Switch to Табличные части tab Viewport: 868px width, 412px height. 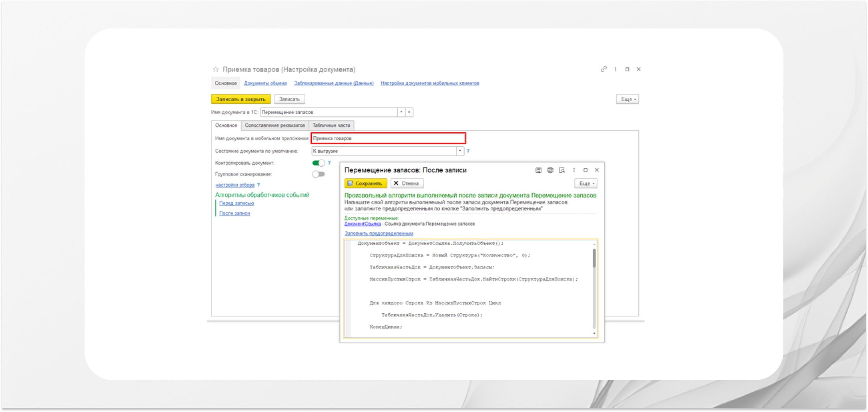tap(331, 125)
